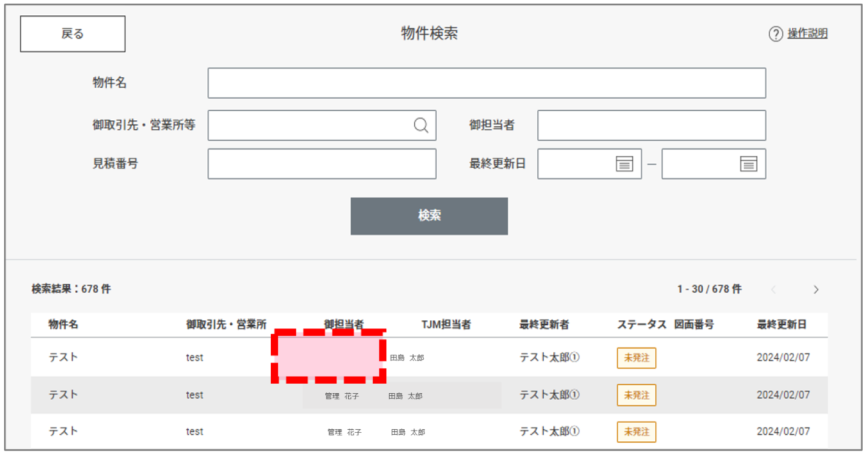Open calendar for 最終更新日 end date
The image size is (867, 454).
pyautogui.click(x=748, y=164)
